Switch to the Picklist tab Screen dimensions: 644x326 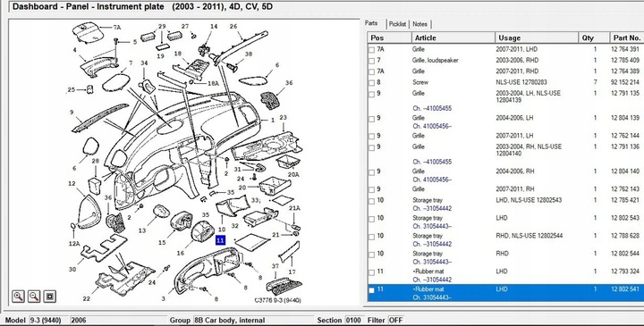click(397, 24)
